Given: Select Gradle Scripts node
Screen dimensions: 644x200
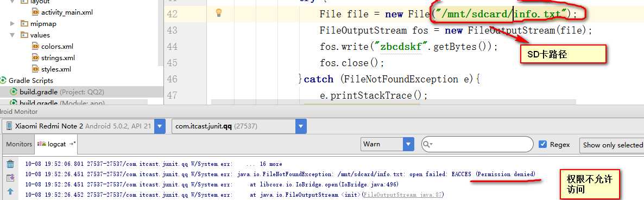Looking at the screenshot, I should [31, 80].
